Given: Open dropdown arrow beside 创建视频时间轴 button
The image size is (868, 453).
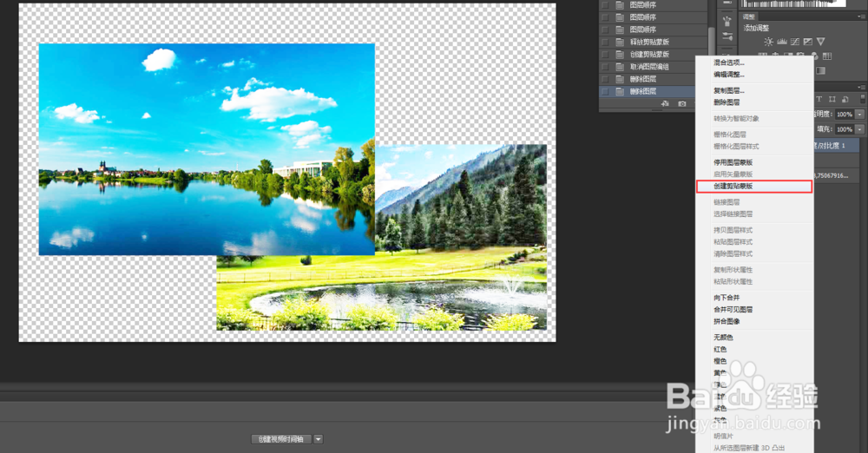Looking at the screenshot, I should pyautogui.click(x=319, y=439).
